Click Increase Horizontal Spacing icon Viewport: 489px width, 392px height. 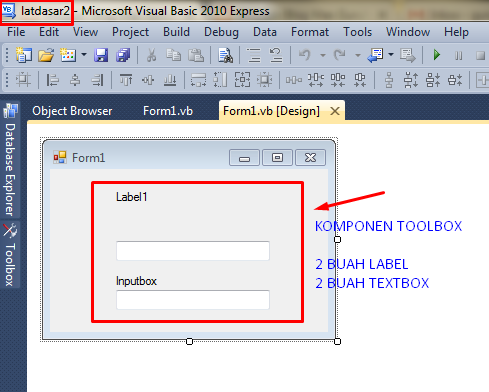pos(316,80)
